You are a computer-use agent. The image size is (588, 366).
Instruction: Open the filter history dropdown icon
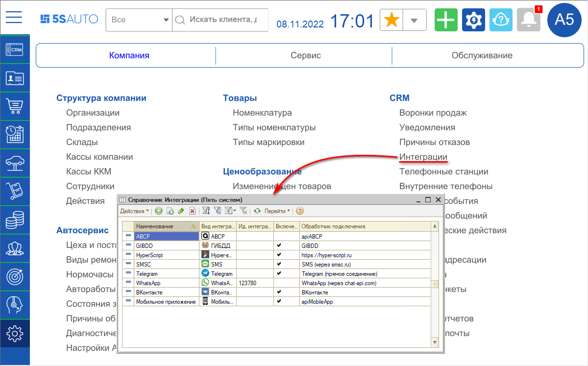(230, 211)
